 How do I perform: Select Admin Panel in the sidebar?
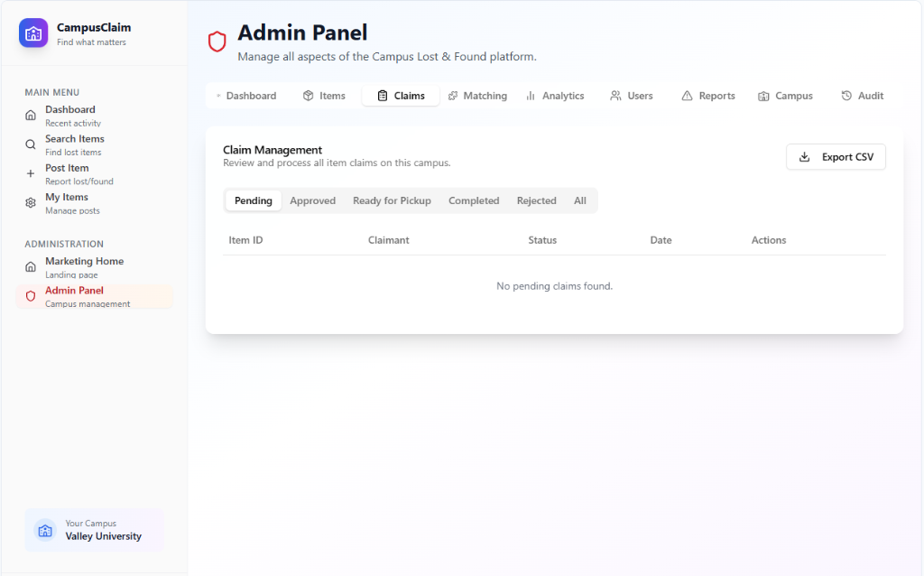point(94,296)
